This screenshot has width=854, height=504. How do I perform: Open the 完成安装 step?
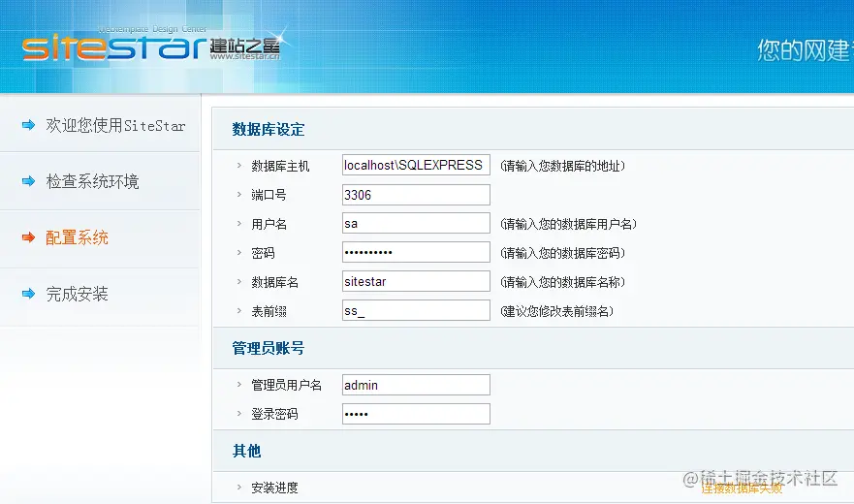pos(77,295)
